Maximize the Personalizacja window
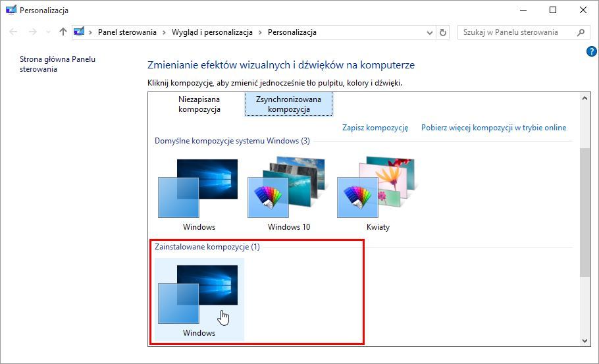Viewport: 599px width, 364px height. coord(553,10)
